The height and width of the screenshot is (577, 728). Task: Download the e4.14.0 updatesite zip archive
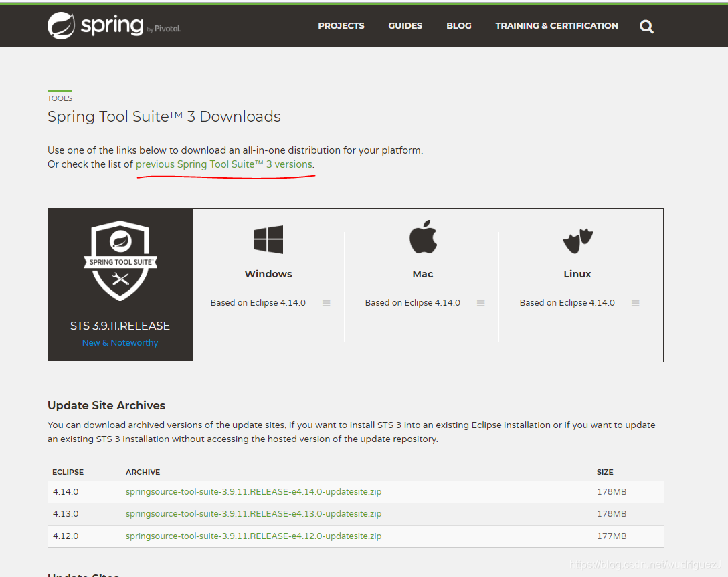click(x=254, y=491)
